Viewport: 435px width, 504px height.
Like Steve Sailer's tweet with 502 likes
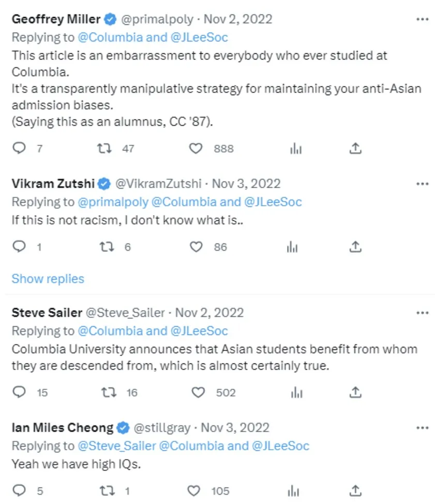[x=198, y=393]
